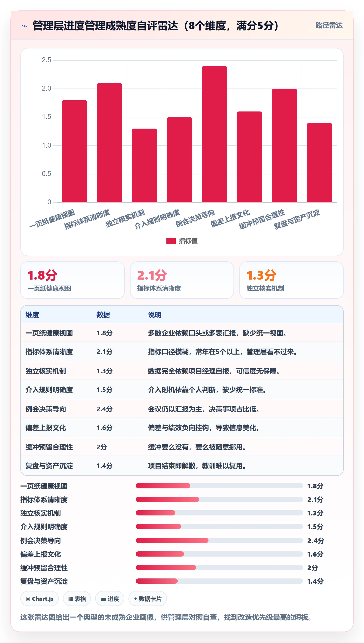Select the 独立核实机制 chart bar
This screenshot has width=364, height=643.
click(144, 165)
